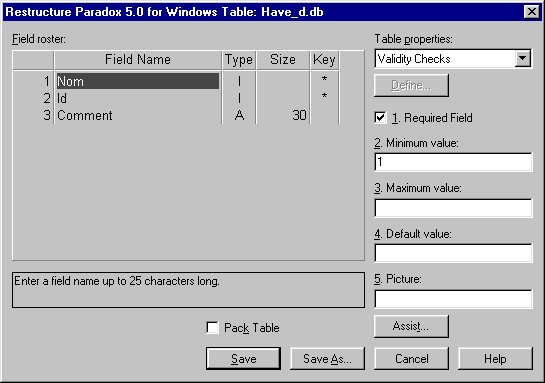Image resolution: width=545 pixels, height=383 pixels.
Task: Click the Default value input field
Action: coord(453,253)
